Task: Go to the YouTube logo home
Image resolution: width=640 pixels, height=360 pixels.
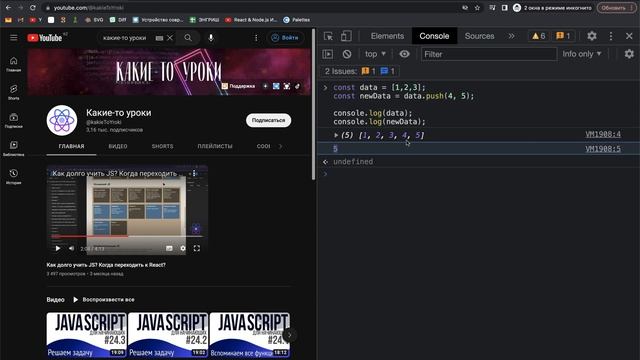Action: tap(44, 38)
